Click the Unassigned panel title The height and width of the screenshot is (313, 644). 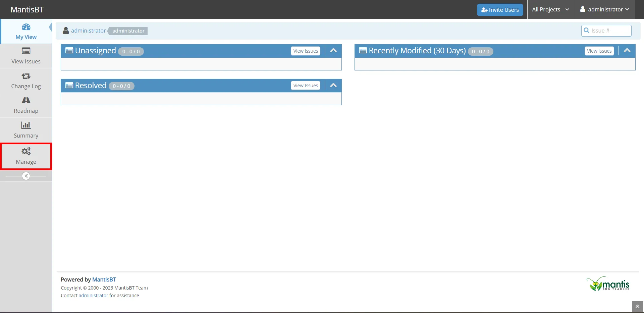(x=96, y=51)
